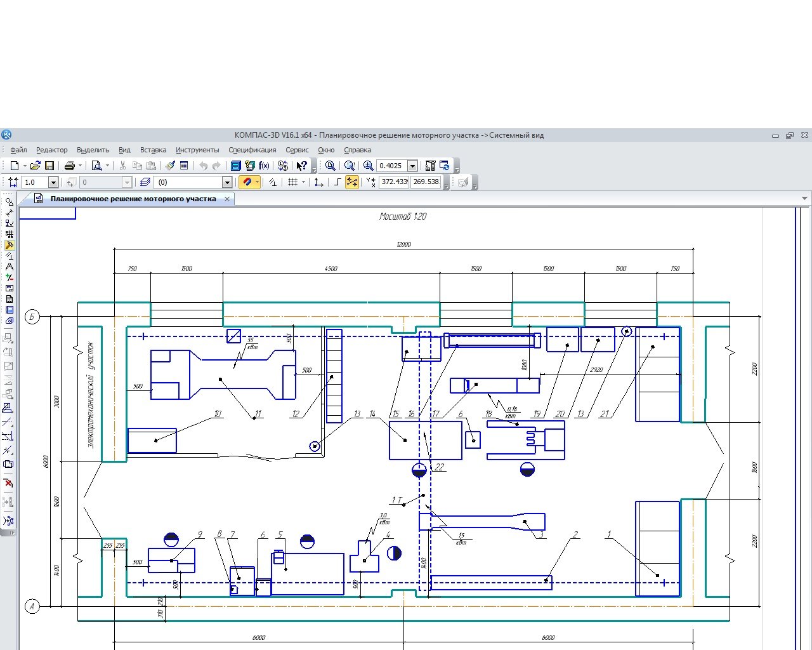Expand the current scale 1.0 dropdown
This screenshot has width=812, height=650.
tap(53, 182)
